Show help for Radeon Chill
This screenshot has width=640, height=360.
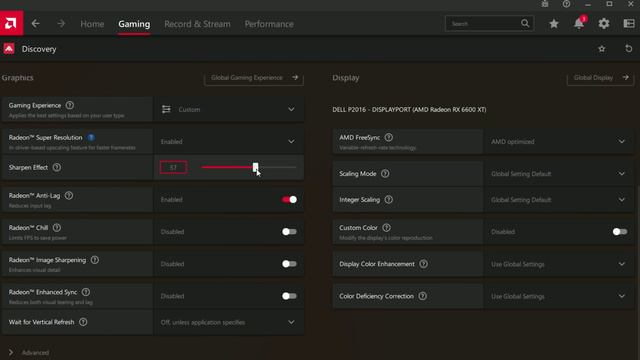click(x=57, y=228)
